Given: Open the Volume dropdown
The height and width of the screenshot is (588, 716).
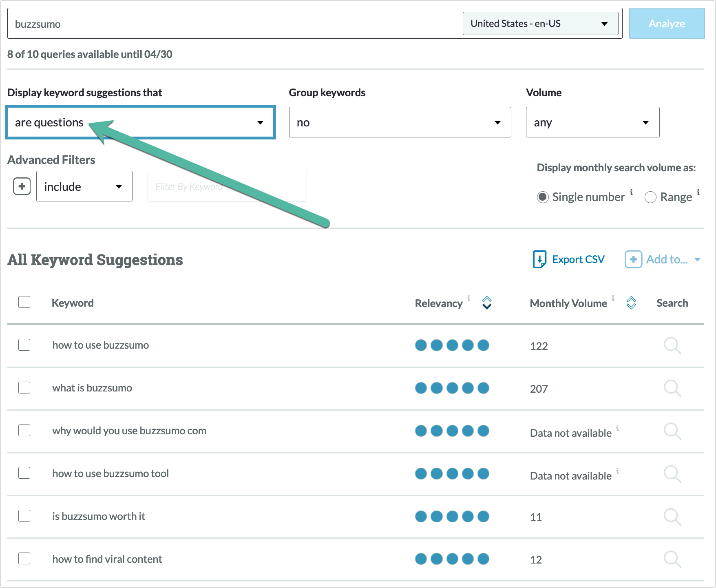Looking at the screenshot, I should point(592,122).
